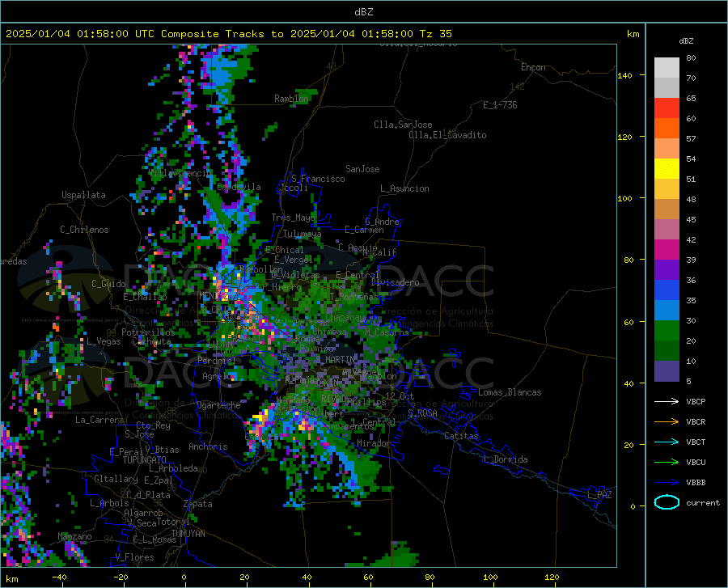Click the Catitas map label
This screenshot has height=588, width=728.
(x=462, y=436)
